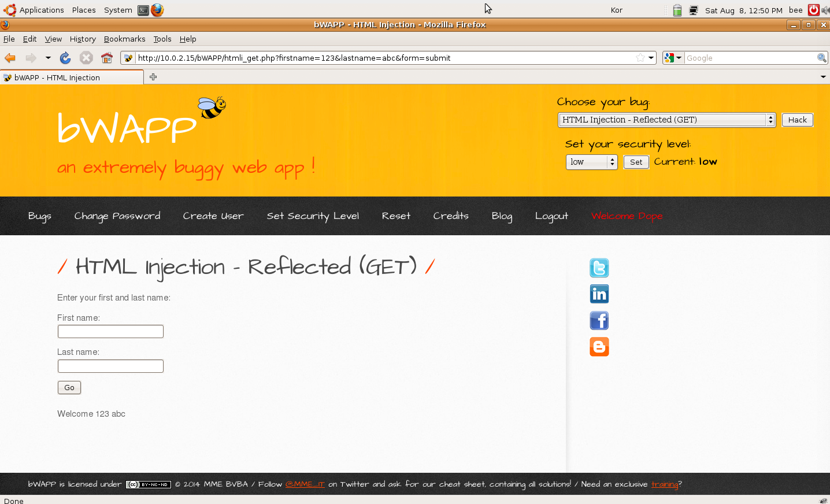
Task: Open the Places menu
Action: pos(84,10)
